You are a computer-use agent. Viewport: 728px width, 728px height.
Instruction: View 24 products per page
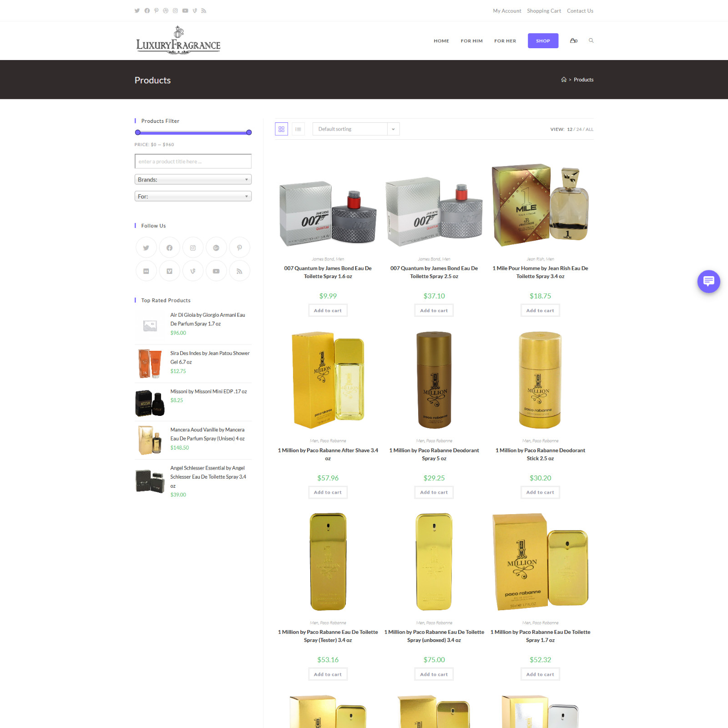[x=579, y=129]
